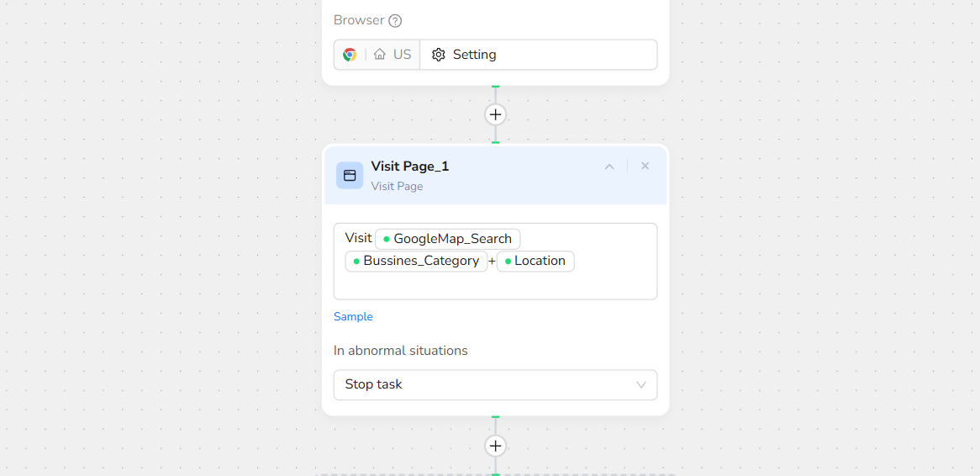The image size is (980, 476).
Task: Click the plus sign between Category and Location
Action: pos(492,262)
